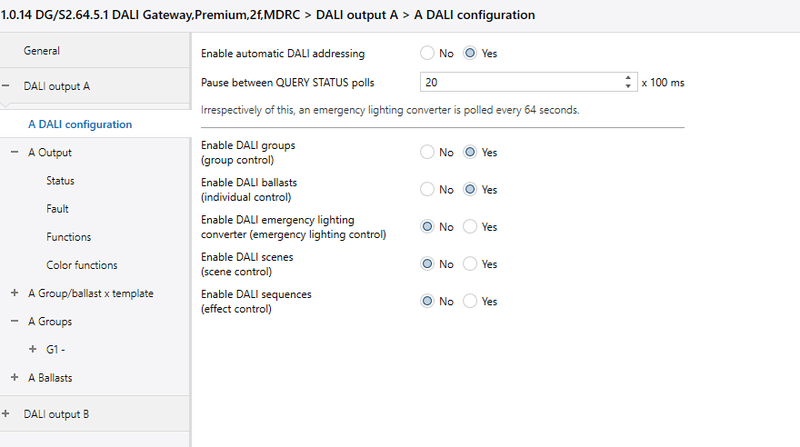This screenshot has height=447, width=800.
Task: Open the Status page under A Output
Action: pyautogui.click(x=60, y=181)
